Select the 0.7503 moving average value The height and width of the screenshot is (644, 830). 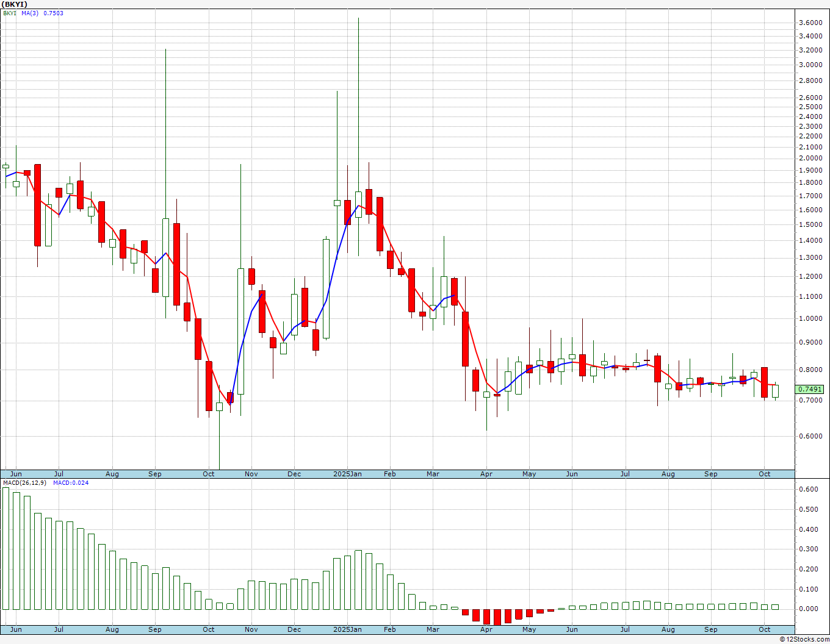pos(53,13)
